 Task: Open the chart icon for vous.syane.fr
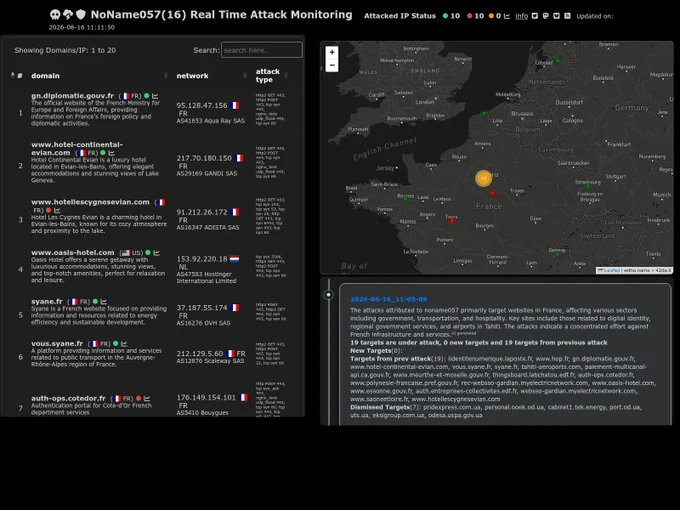(124, 343)
